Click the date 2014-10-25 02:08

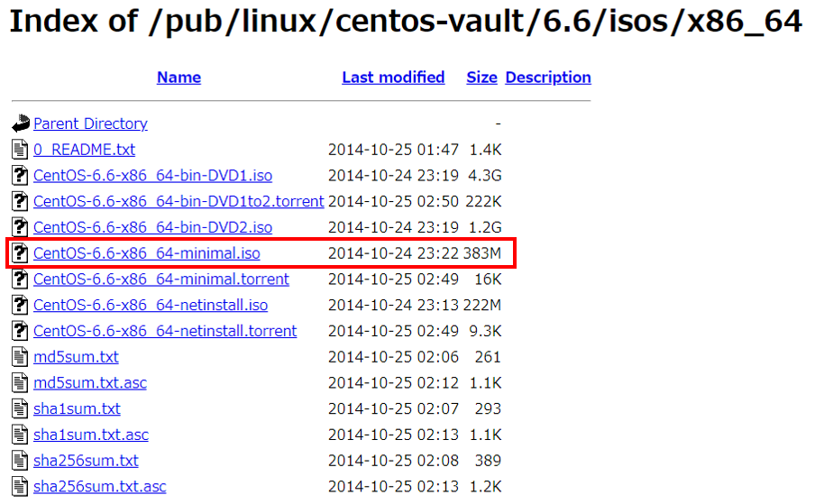point(393,462)
